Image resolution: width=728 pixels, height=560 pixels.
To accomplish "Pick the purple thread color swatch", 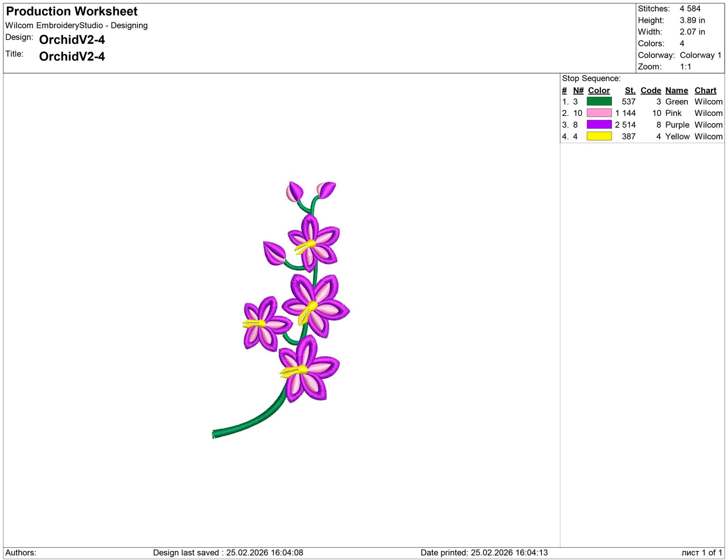I will coord(599,125).
